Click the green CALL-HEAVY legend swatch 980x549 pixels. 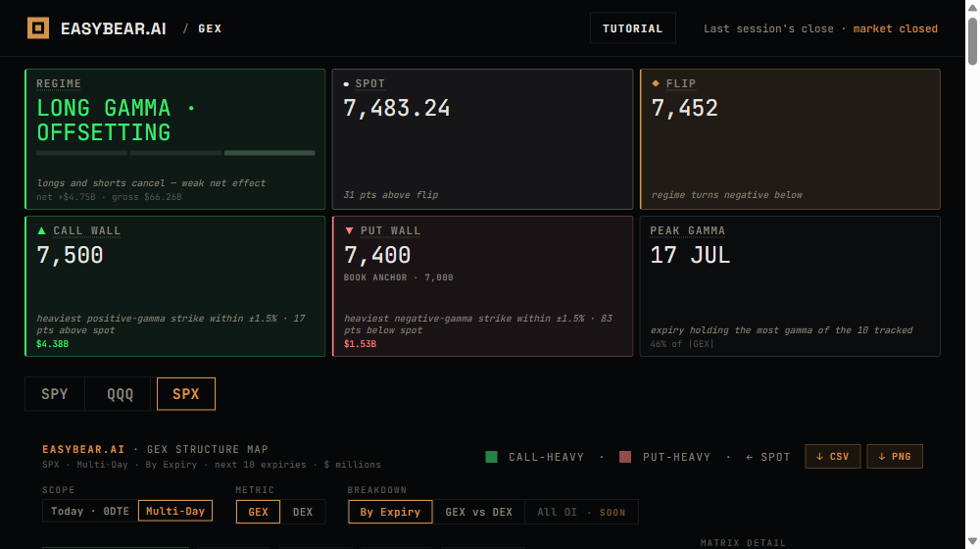click(x=491, y=457)
